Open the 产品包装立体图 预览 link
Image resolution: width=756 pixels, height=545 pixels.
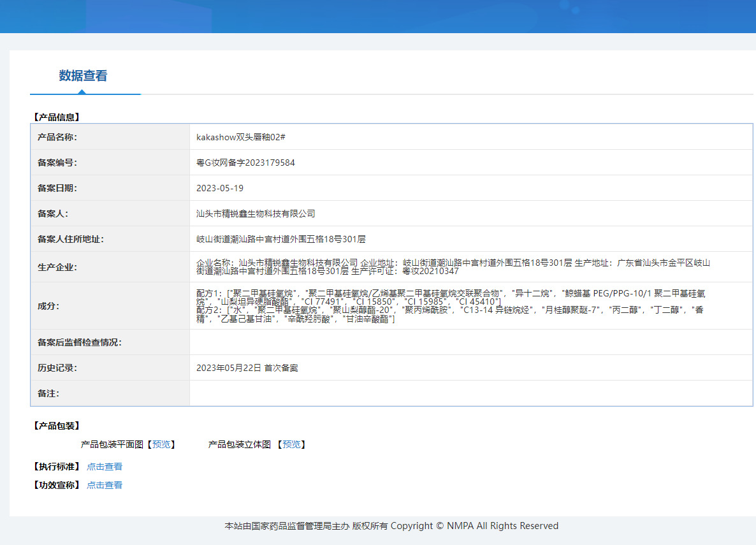pyautogui.click(x=292, y=444)
